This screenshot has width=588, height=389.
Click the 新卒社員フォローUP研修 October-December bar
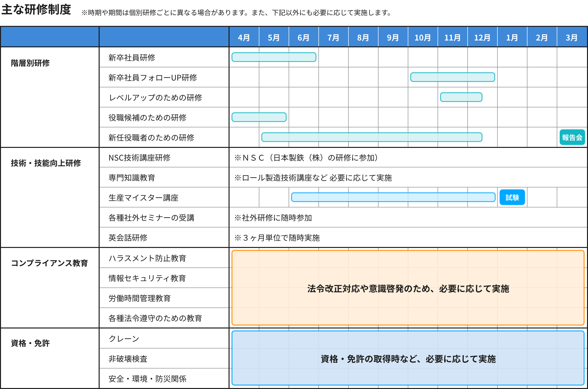coord(452,77)
